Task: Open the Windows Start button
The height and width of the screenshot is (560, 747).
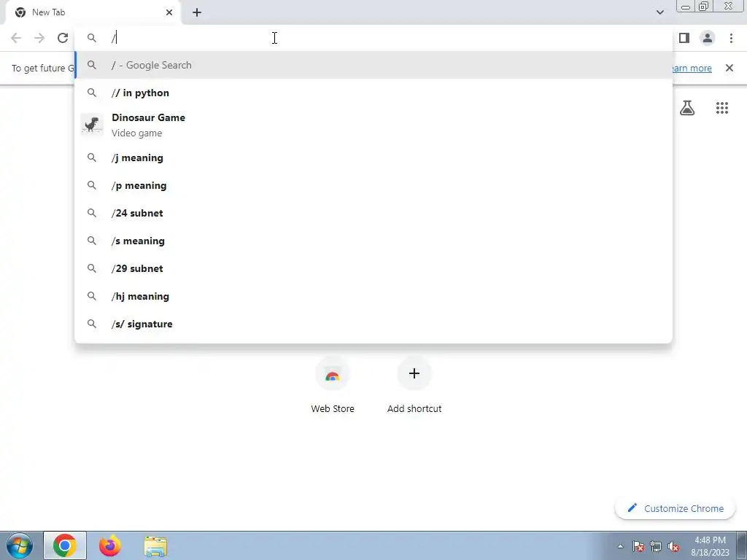Action: pyautogui.click(x=20, y=545)
